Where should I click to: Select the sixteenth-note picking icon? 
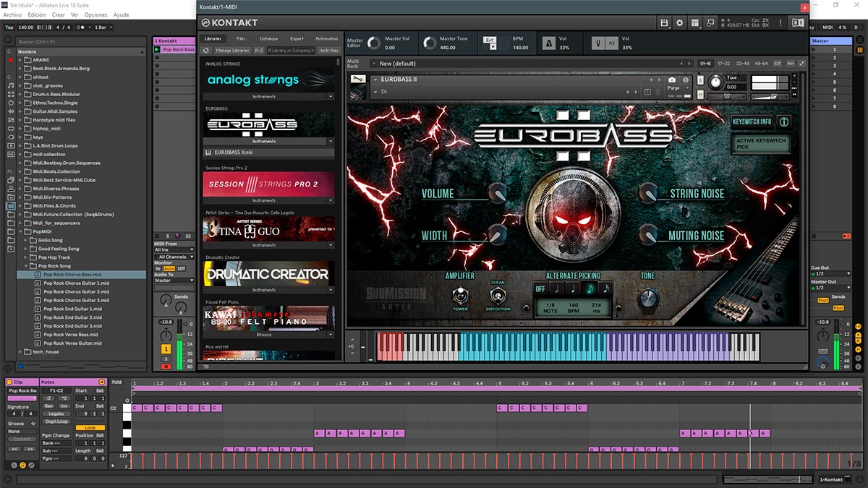[x=605, y=289]
